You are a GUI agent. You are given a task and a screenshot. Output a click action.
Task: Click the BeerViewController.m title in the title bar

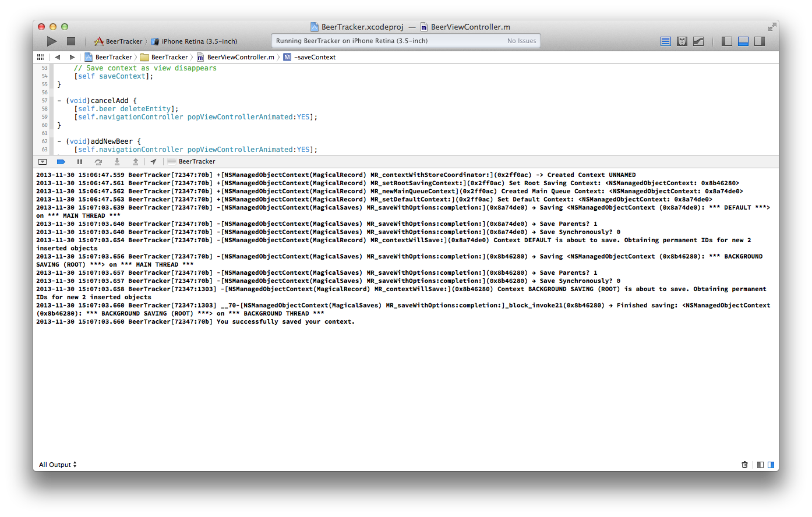(465, 27)
